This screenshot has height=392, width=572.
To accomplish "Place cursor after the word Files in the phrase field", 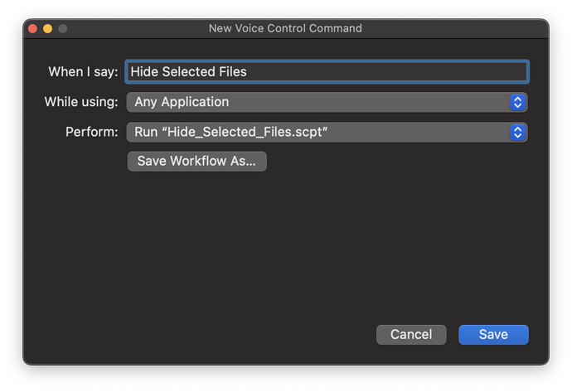I will pos(247,72).
